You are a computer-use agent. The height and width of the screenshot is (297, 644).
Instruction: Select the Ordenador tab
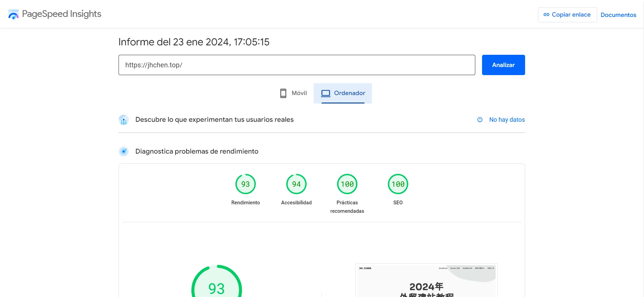[343, 93]
